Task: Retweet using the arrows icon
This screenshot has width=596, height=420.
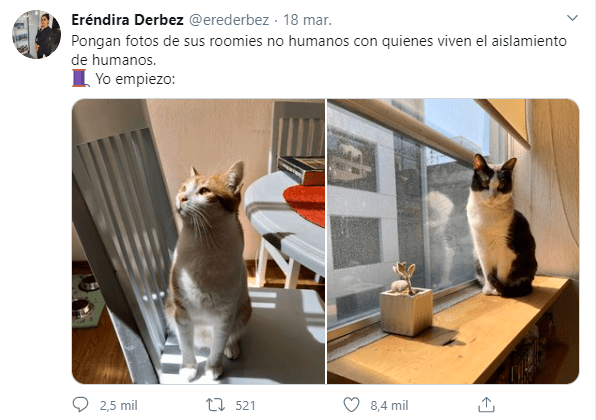Action: click(x=215, y=405)
